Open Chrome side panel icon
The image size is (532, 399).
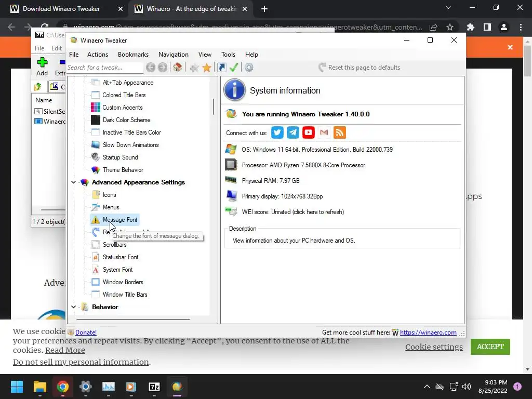pos(487,27)
